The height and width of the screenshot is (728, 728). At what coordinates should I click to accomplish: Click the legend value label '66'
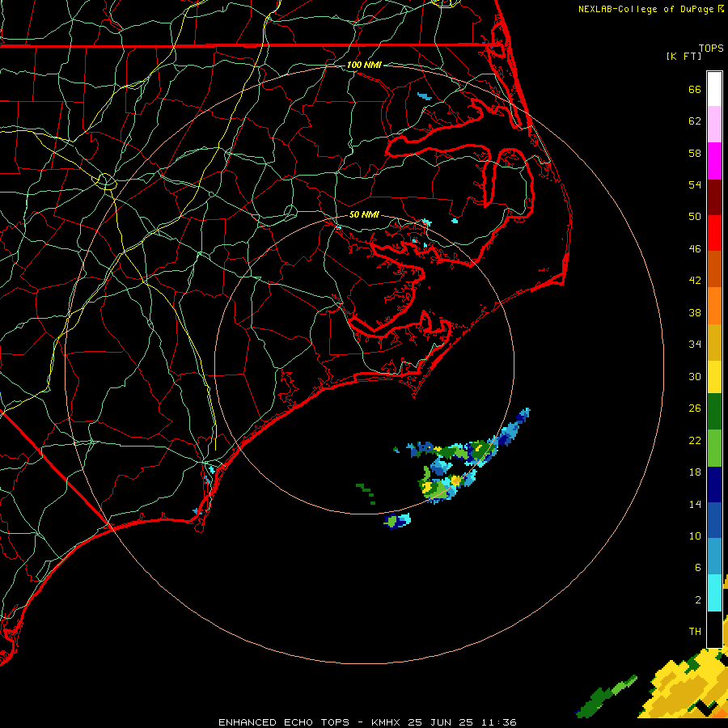(695, 89)
